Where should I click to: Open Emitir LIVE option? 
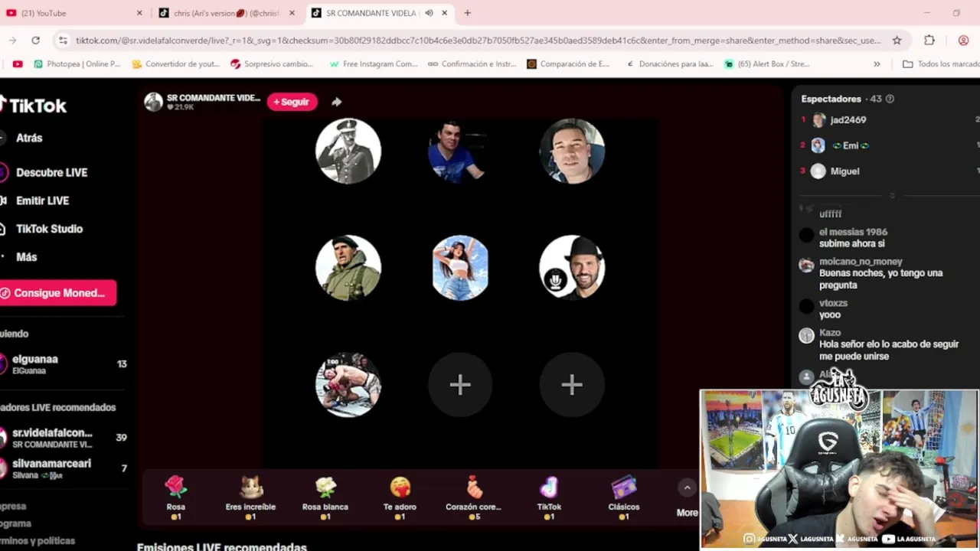coord(42,201)
